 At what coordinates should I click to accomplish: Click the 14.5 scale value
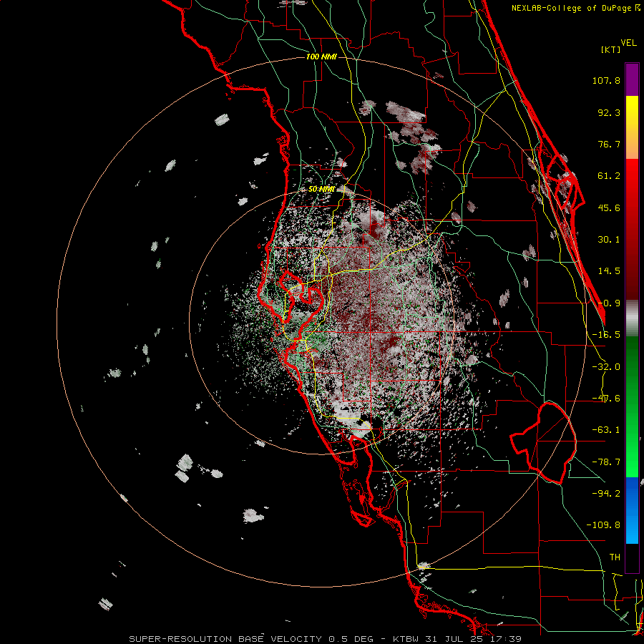pyautogui.click(x=609, y=271)
